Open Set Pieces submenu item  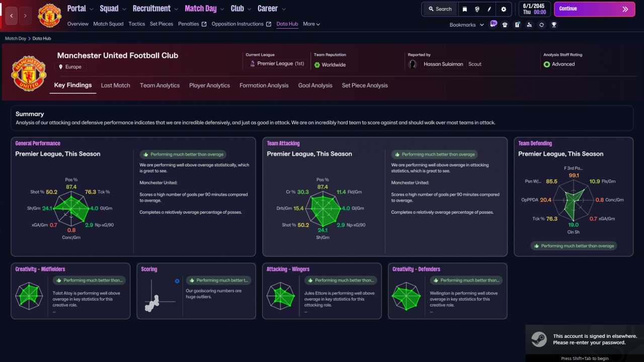pyautogui.click(x=162, y=24)
